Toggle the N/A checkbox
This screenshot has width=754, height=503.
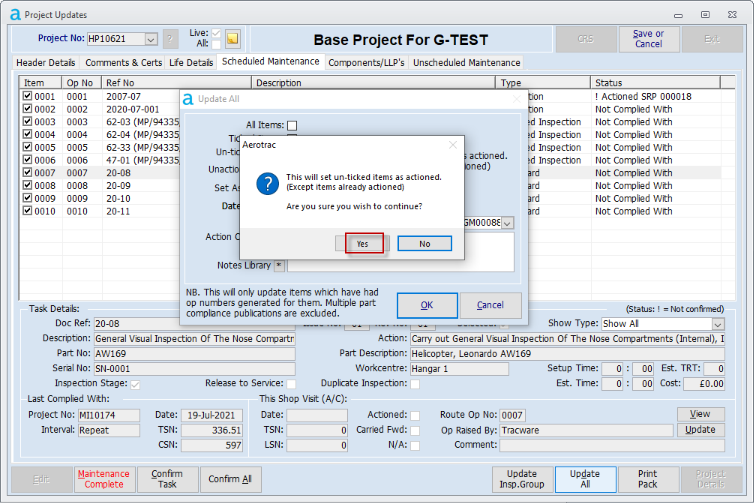pyautogui.click(x=415, y=446)
